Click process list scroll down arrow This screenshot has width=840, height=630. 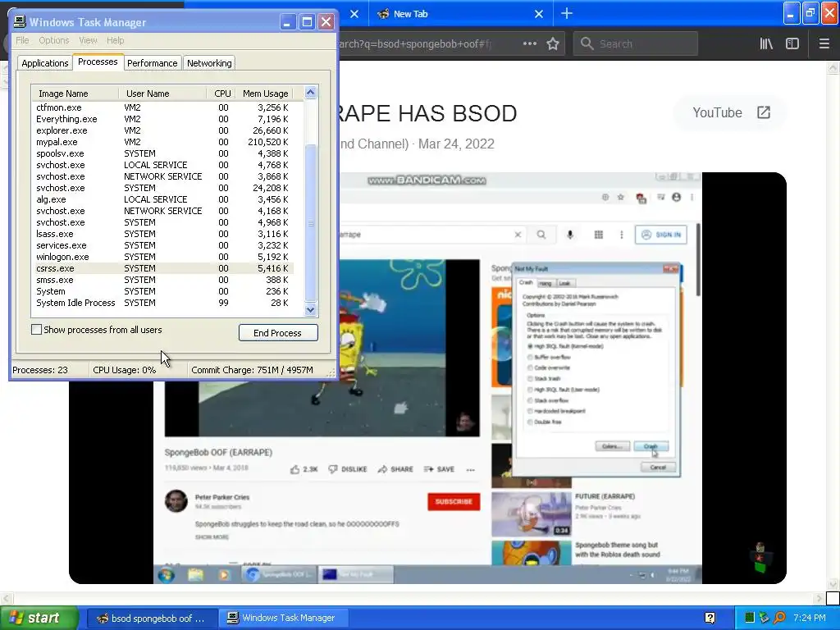tap(311, 309)
